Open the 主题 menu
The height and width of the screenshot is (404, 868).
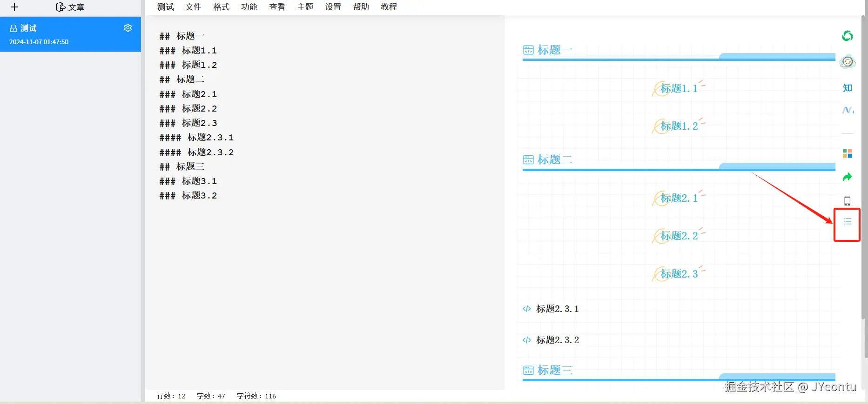click(305, 7)
